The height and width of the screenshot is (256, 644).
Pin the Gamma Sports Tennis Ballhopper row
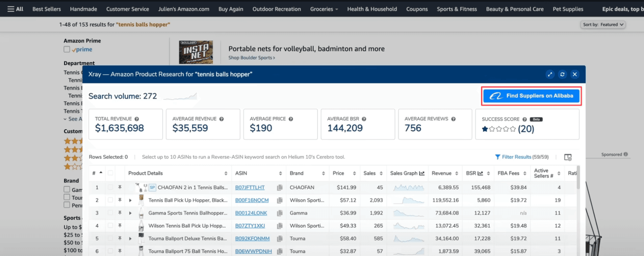120,213
